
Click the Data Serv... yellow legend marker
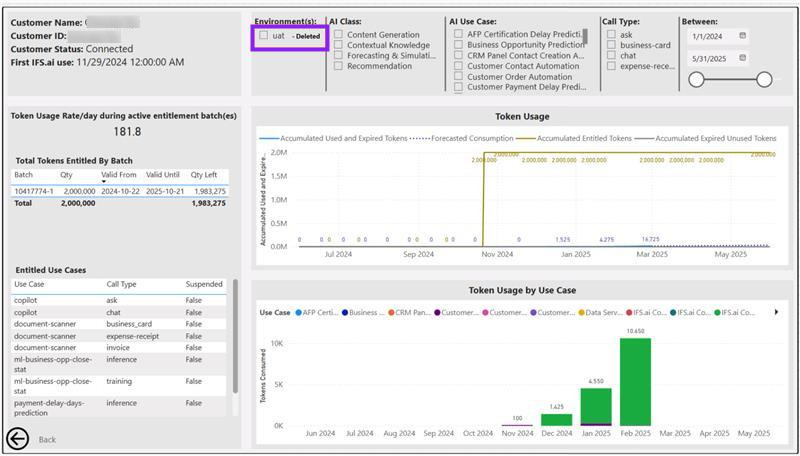(581, 312)
